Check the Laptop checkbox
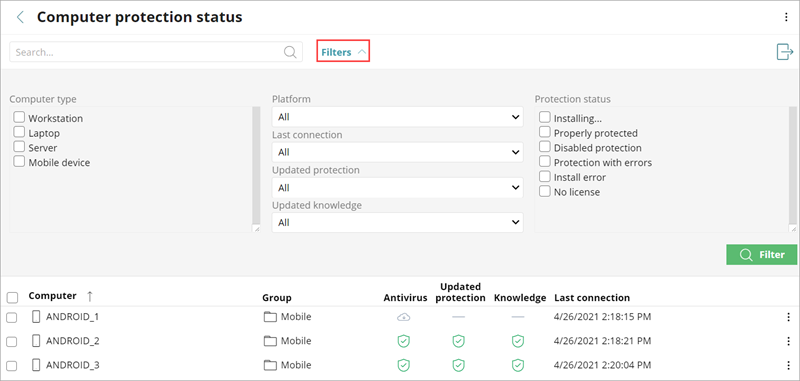The image size is (800, 381). [x=19, y=132]
